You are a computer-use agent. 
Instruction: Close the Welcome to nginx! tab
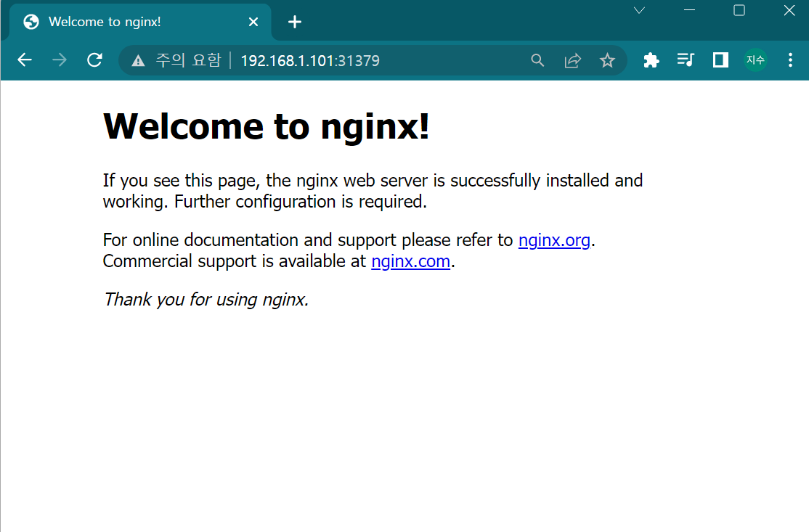(253, 22)
